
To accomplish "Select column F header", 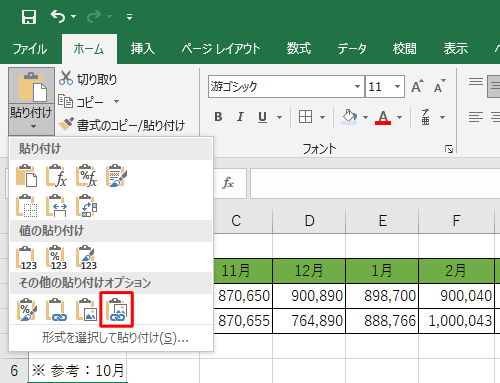I will [x=456, y=221].
